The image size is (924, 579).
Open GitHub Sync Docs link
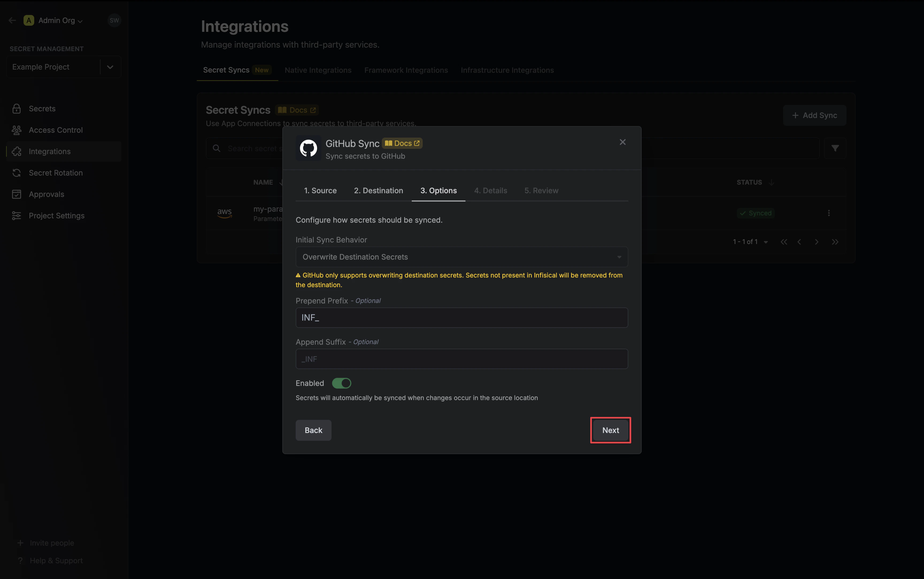pyautogui.click(x=402, y=143)
